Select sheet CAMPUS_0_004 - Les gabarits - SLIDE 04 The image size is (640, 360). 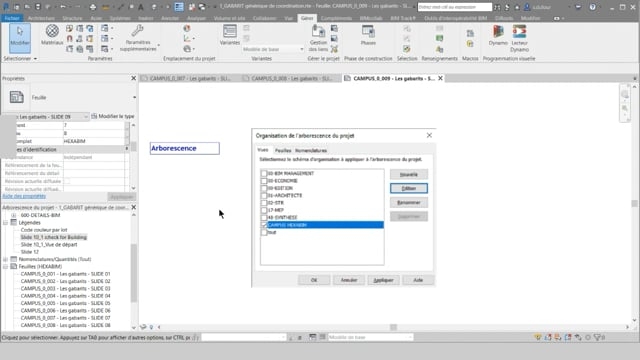click(x=65, y=296)
